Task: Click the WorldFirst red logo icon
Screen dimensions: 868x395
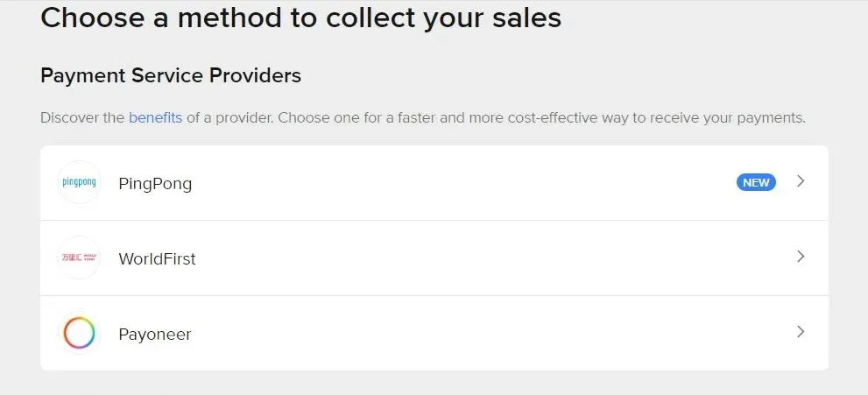Action: (x=79, y=257)
